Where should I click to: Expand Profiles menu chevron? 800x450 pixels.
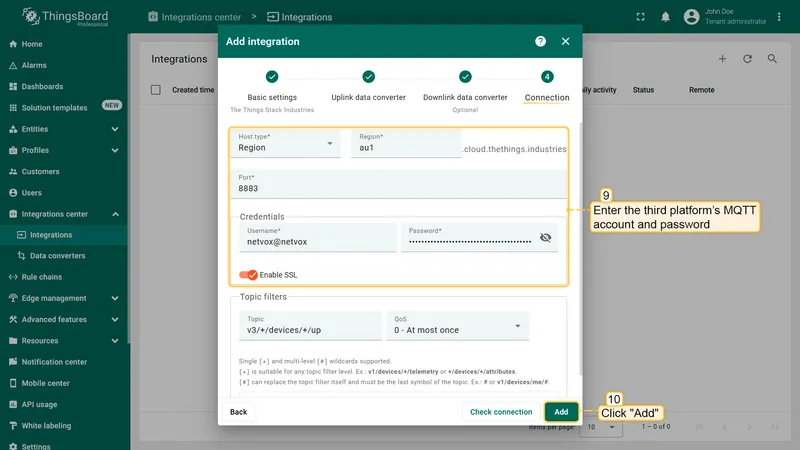115,151
